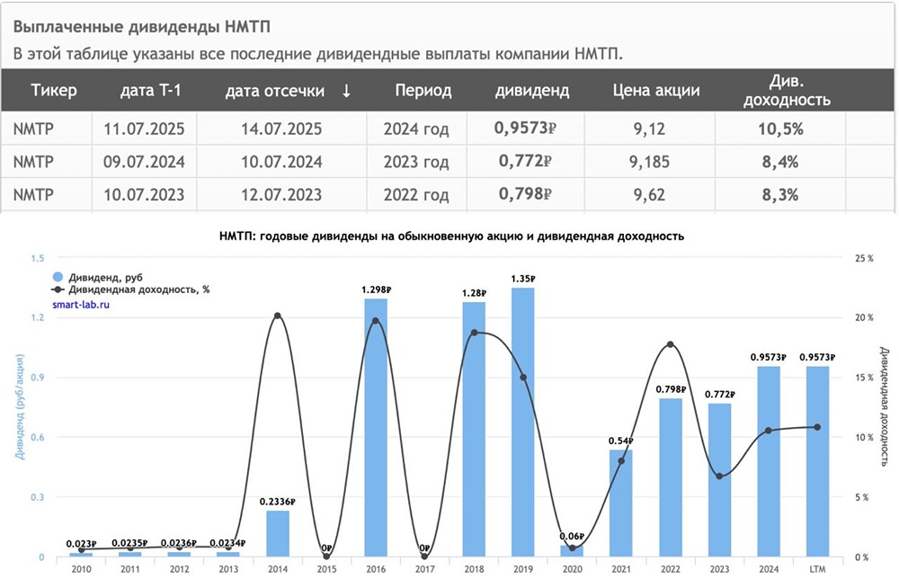Click the Период column header

[x=423, y=90]
